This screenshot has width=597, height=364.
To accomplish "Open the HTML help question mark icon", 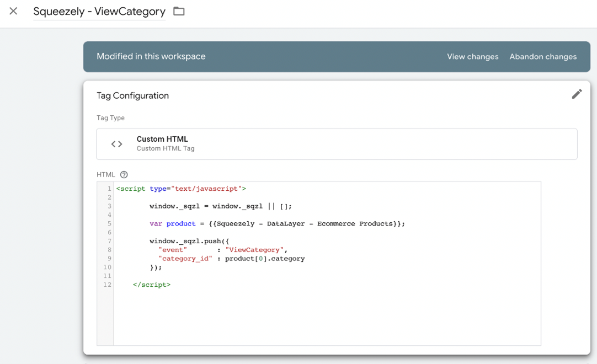I will click(x=124, y=174).
